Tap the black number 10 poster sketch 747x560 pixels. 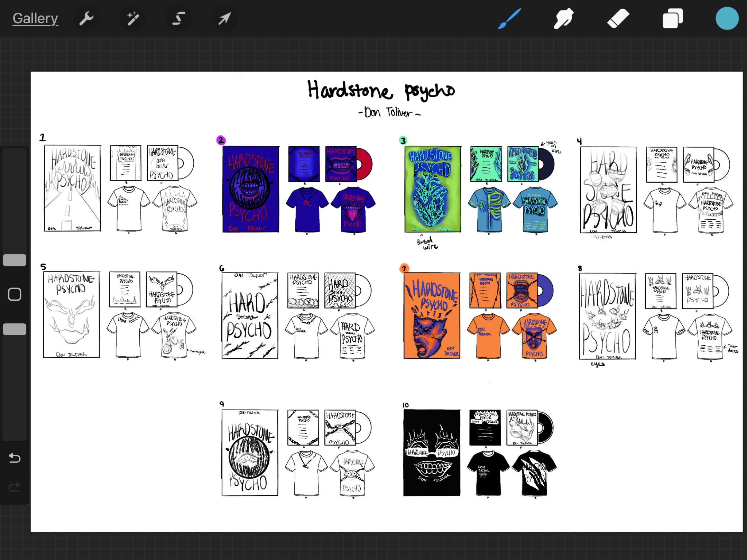432,452
